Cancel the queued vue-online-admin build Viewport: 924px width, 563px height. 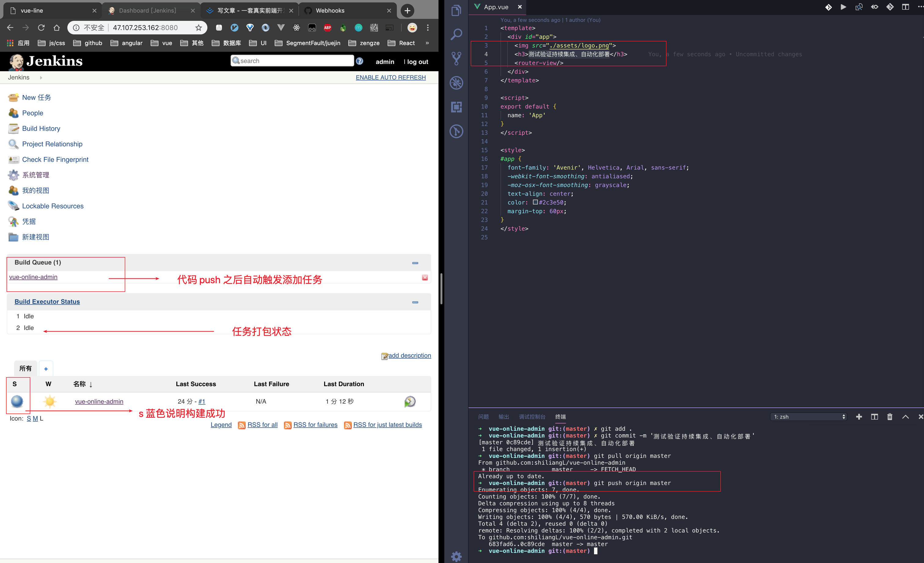[x=424, y=277]
